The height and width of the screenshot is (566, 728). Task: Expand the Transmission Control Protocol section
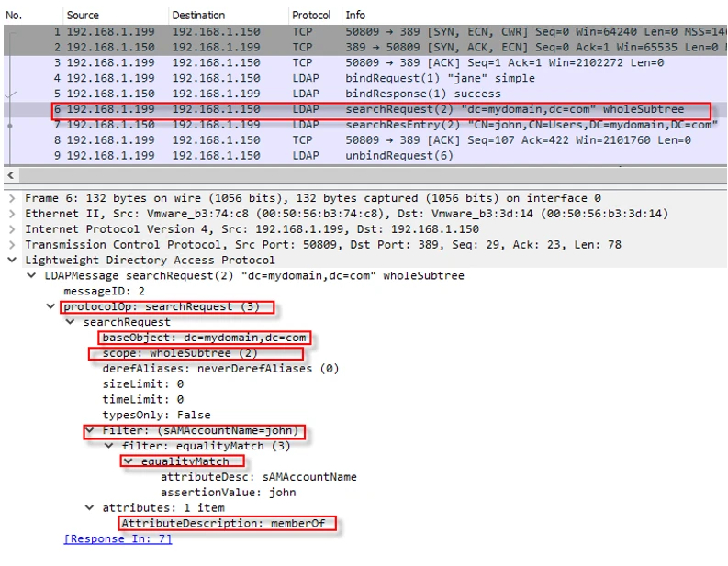coord(11,245)
